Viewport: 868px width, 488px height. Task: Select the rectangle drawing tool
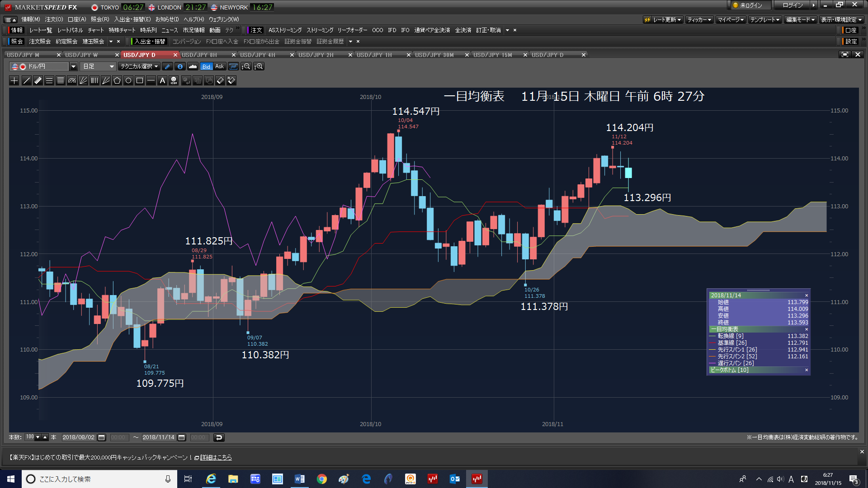tap(140, 81)
